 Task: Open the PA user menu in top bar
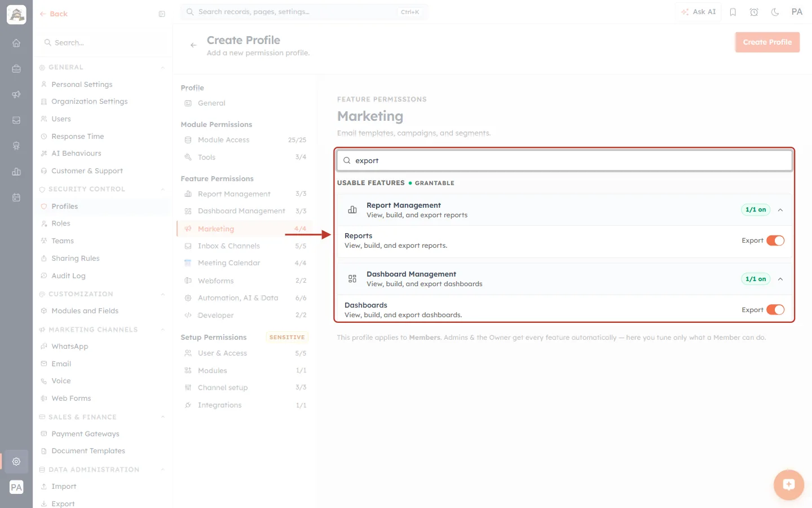click(x=797, y=12)
